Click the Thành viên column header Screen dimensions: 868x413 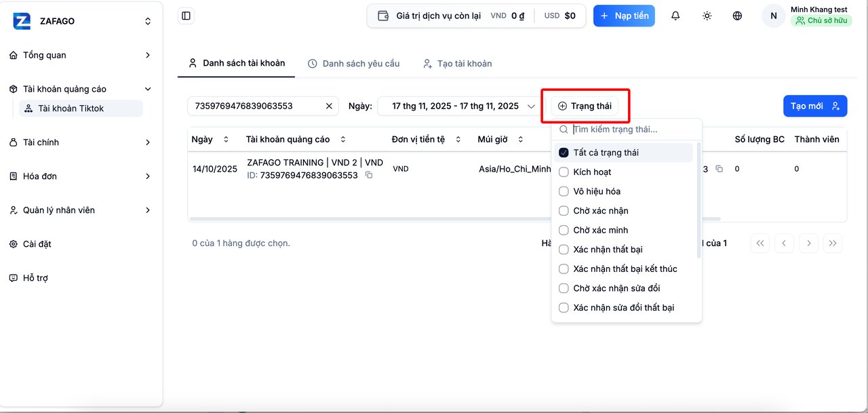click(817, 139)
